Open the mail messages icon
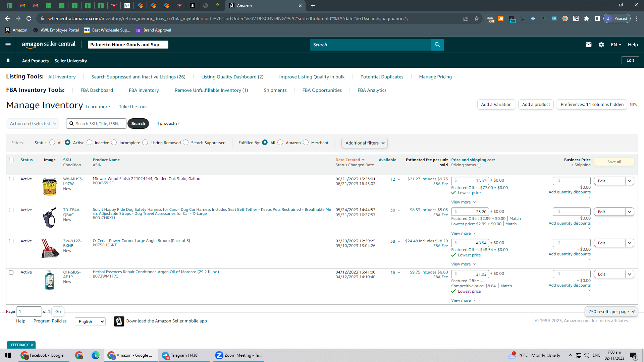The width and height of the screenshot is (644, 362). pos(588,45)
